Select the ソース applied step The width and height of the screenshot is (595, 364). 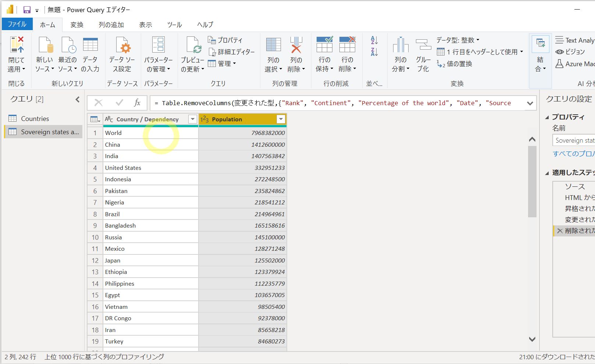tap(574, 187)
